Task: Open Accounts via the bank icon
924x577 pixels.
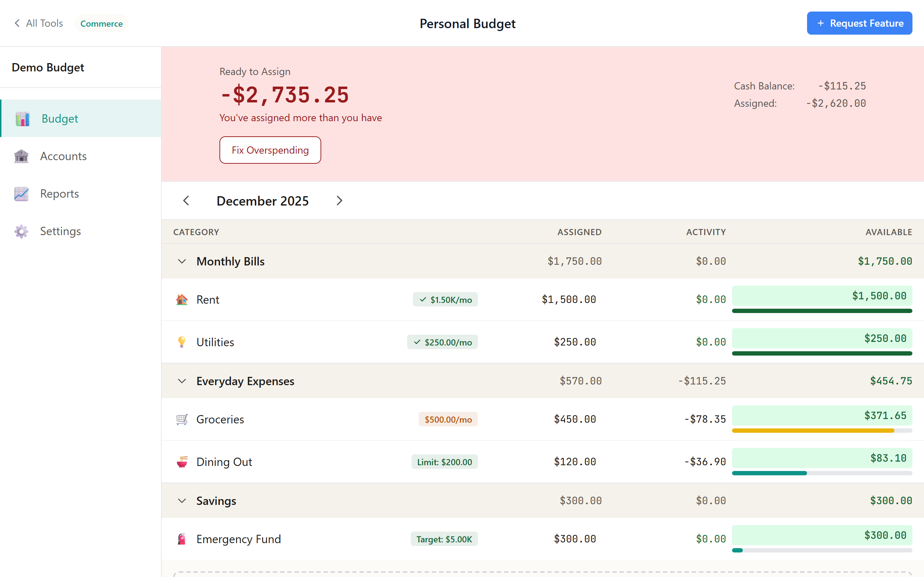Action: pyautogui.click(x=21, y=156)
